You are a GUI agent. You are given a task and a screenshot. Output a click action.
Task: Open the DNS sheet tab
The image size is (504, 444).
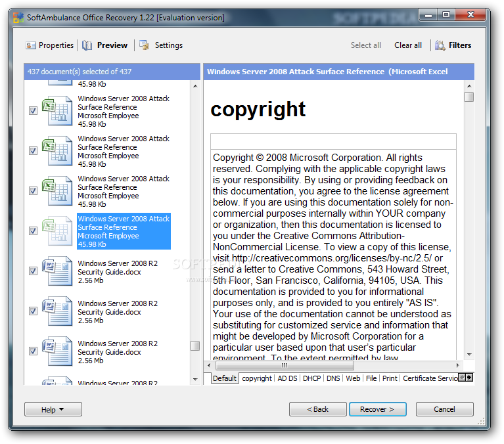click(333, 378)
